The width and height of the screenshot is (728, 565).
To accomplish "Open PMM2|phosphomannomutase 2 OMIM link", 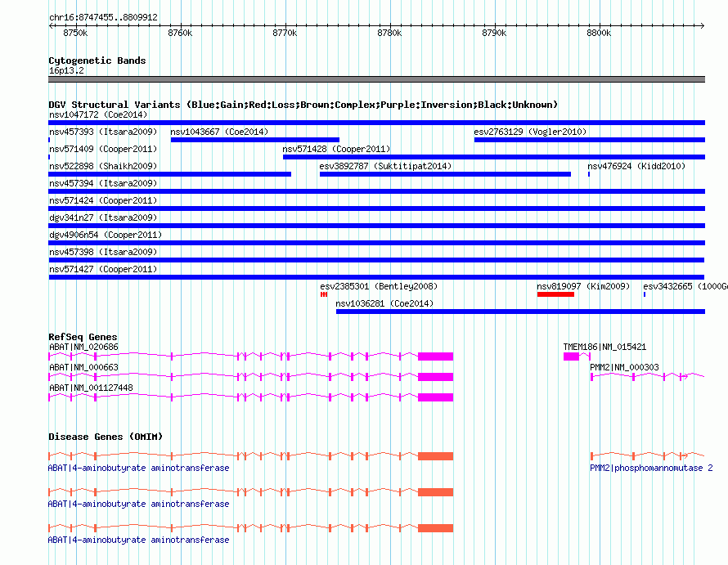I will click(x=651, y=468).
